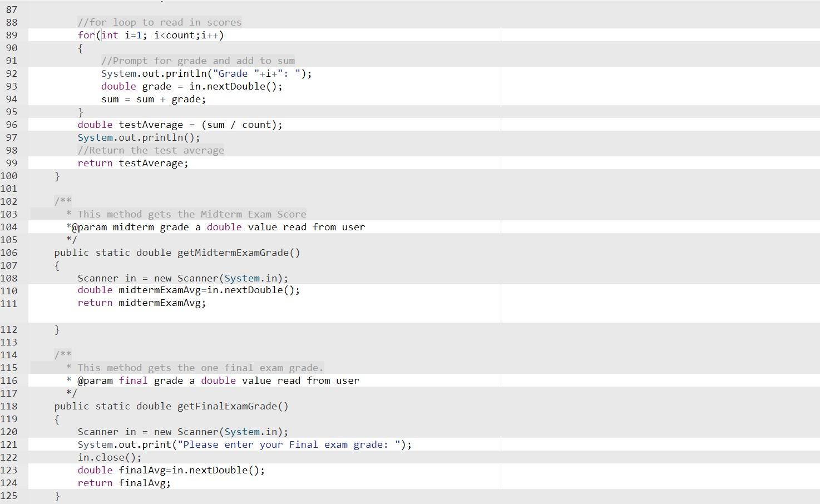This screenshot has width=820, height=504.
Task: Click the comment "This method gets the one final exam grade."
Action: point(200,368)
